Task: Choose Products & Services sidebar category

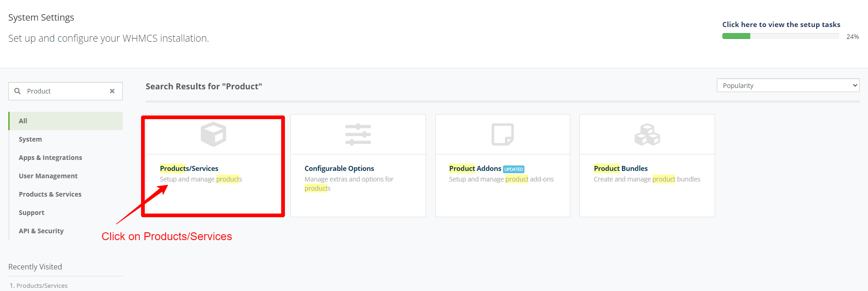Action: click(x=50, y=194)
